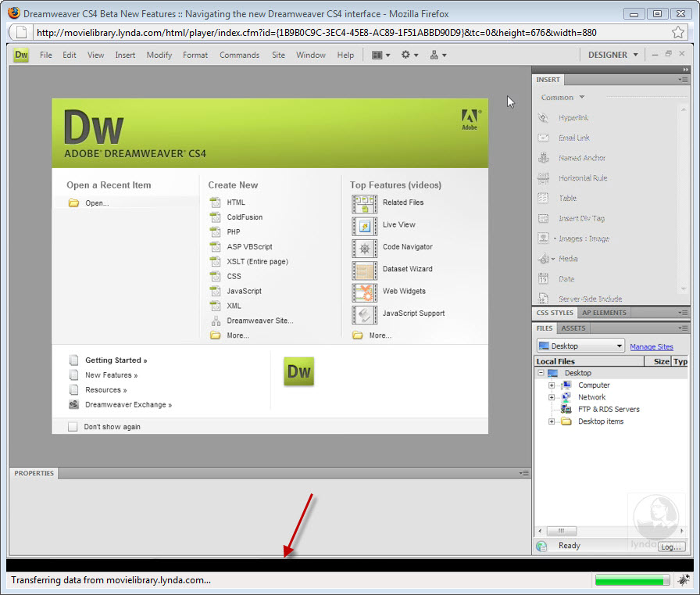Open the Commands menu
The image size is (700, 595).
239,55
